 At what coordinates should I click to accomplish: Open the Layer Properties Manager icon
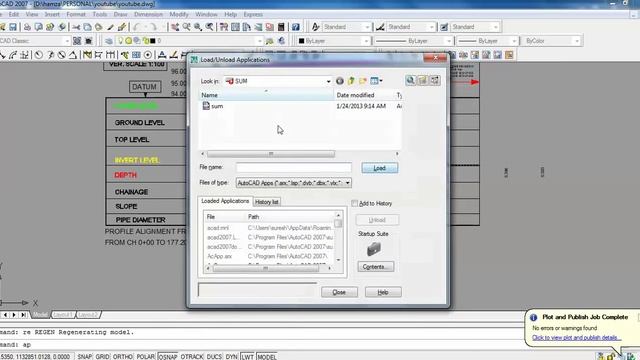coord(109,41)
